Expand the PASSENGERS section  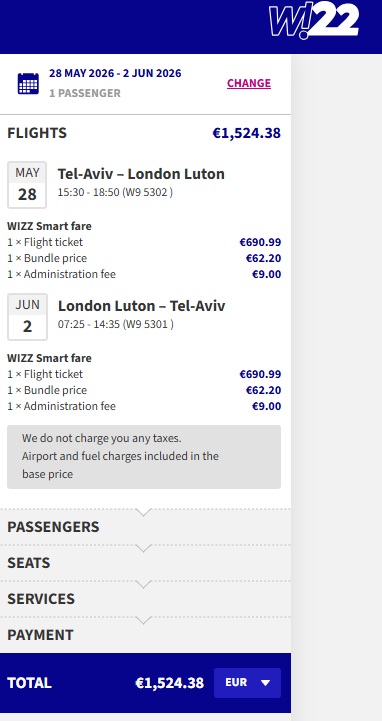(x=145, y=527)
